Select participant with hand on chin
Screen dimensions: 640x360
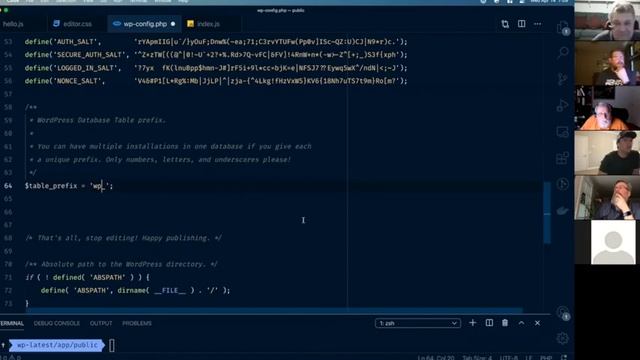pyautogui.click(x=607, y=198)
